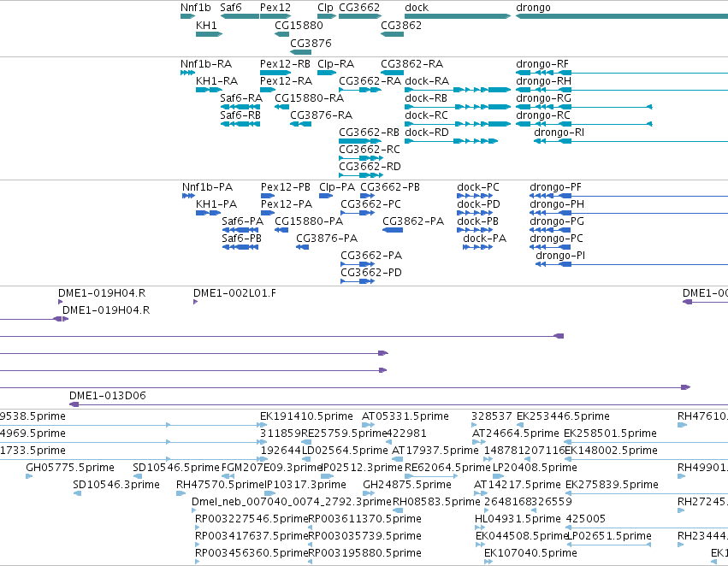
Task: Click the dock-RA transcript label
Action: pyautogui.click(x=427, y=80)
